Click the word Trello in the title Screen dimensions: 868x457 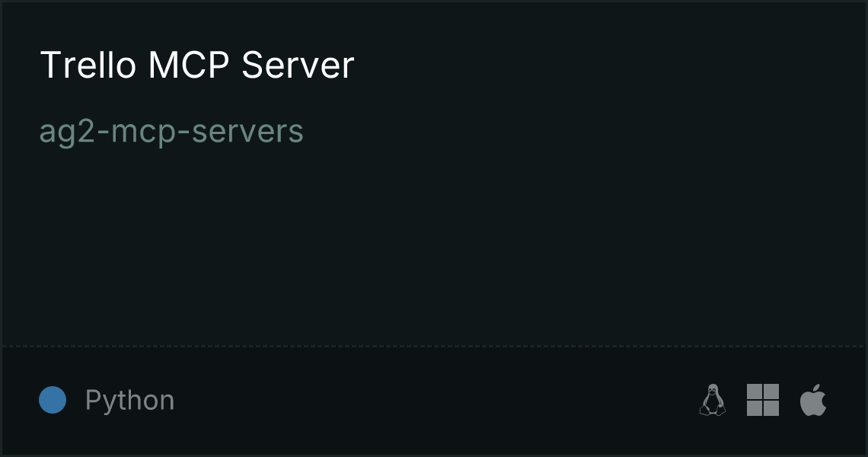88,65
